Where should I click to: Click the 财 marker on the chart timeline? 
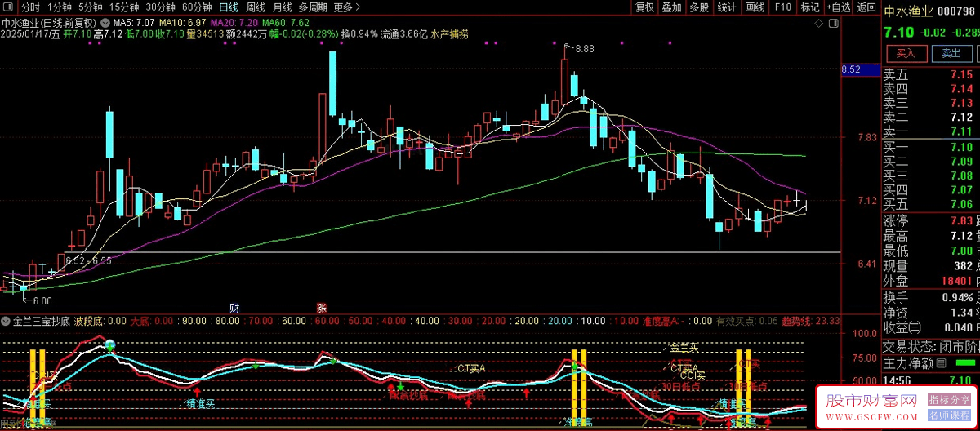click(x=234, y=309)
